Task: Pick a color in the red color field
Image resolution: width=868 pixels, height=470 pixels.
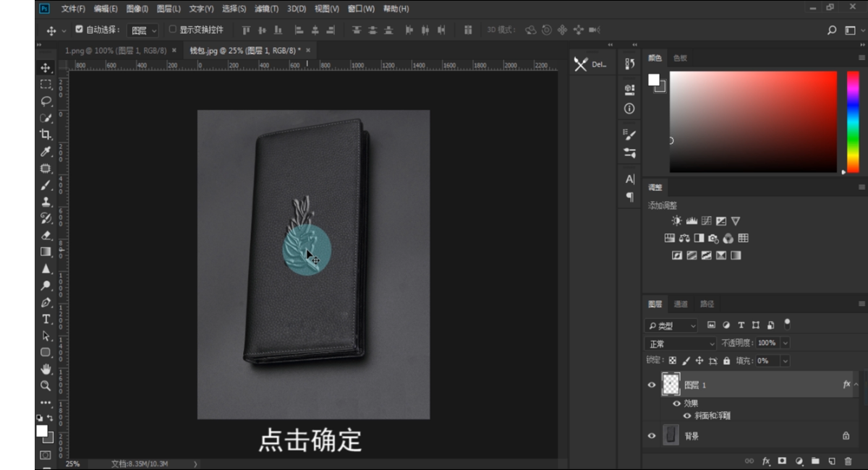Action: [753, 121]
